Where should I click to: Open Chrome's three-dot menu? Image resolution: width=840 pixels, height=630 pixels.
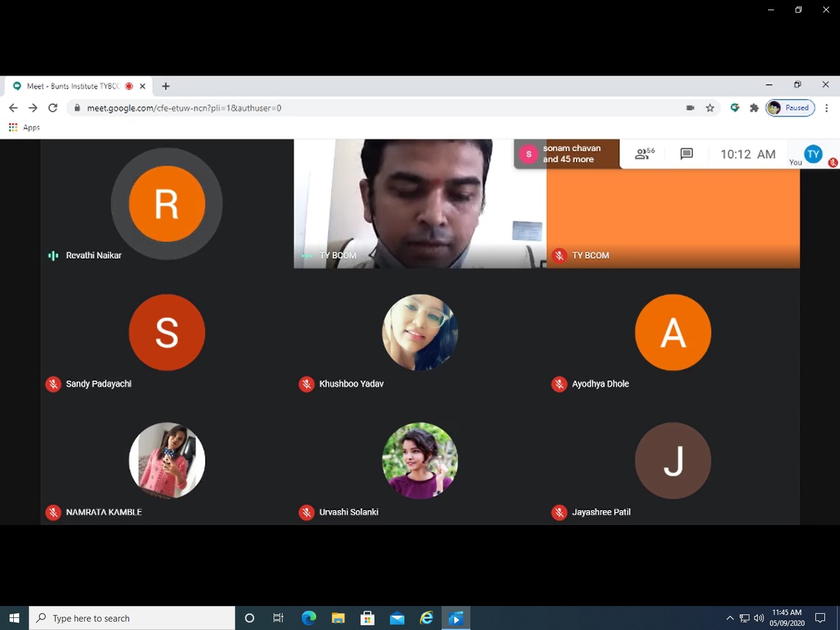point(826,108)
